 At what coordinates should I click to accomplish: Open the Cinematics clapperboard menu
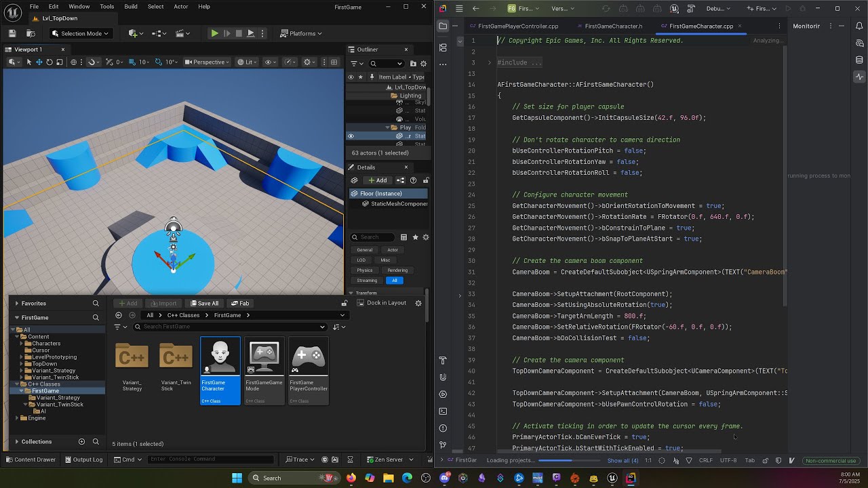tap(182, 33)
